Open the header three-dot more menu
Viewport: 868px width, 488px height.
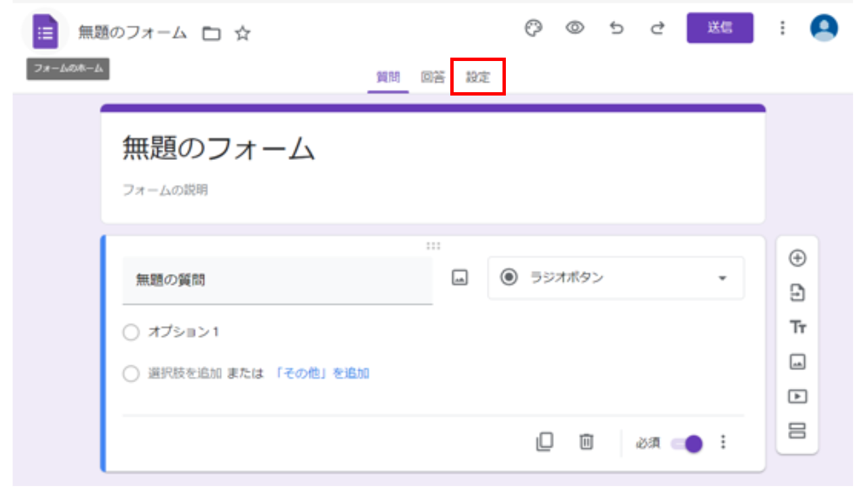(x=783, y=28)
